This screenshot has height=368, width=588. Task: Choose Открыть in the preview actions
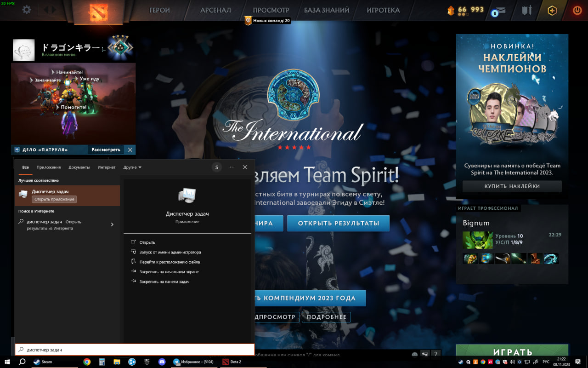[147, 242]
